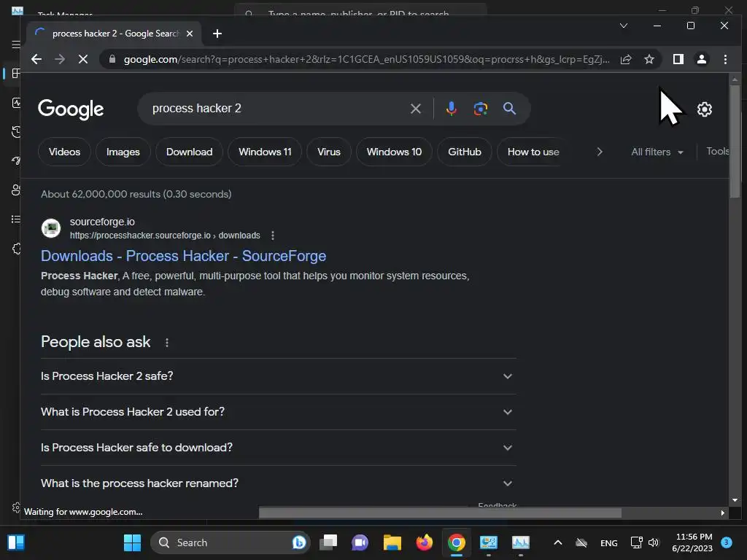Open Windows Start menu
Viewport: 747px width, 560px height.
pos(132,542)
